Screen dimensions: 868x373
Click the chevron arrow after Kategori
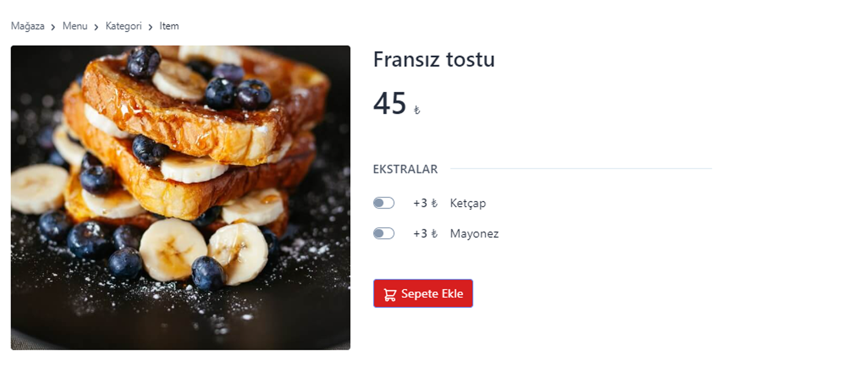coord(150,27)
